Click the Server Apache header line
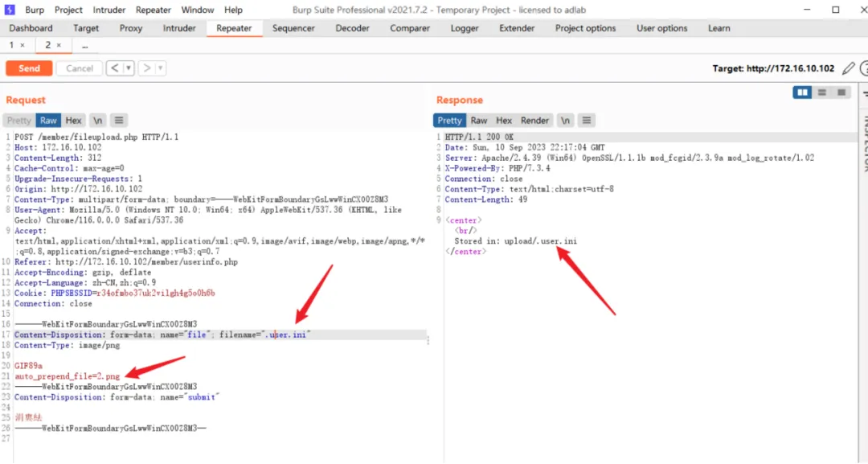 (629, 158)
